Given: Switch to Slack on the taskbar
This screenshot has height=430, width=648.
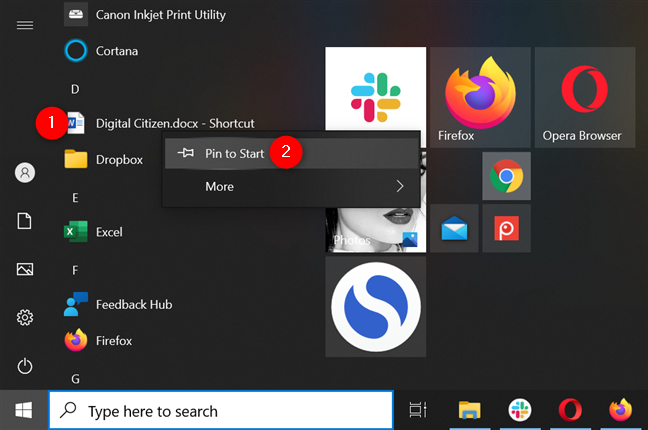Looking at the screenshot, I should click(x=520, y=410).
